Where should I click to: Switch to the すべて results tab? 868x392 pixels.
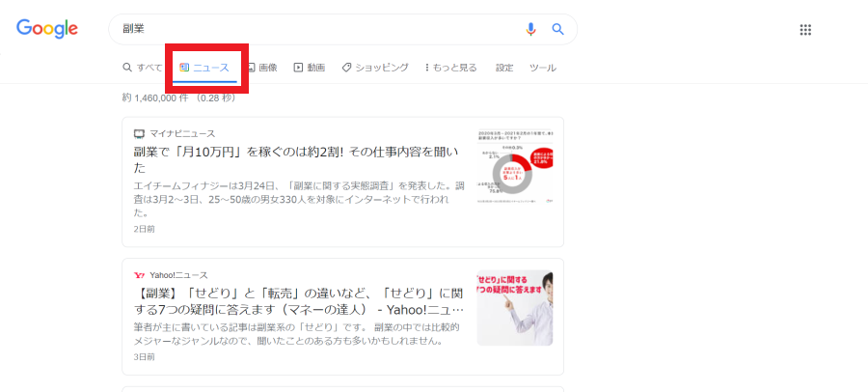point(143,68)
